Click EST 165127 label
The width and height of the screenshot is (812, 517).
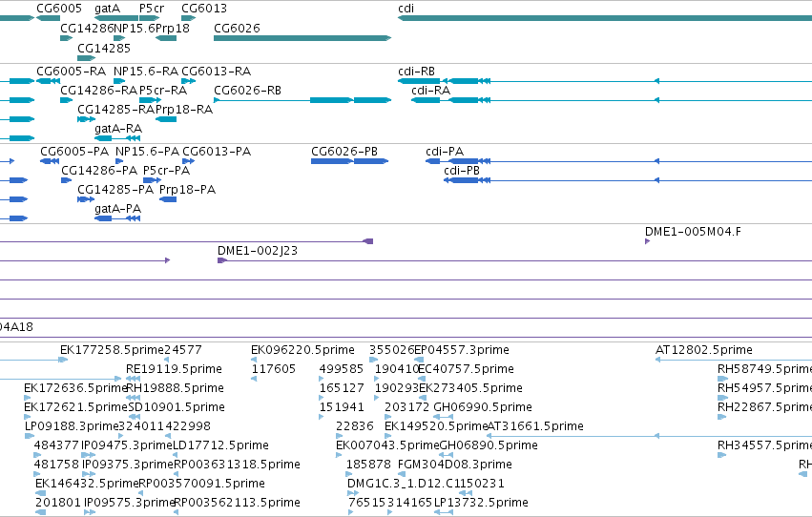point(342,388)
